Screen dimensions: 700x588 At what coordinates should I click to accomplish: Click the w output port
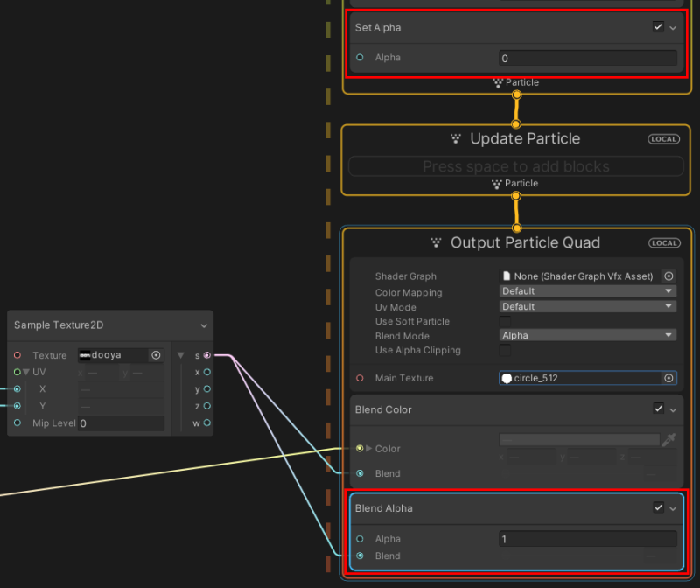(207, 423)
